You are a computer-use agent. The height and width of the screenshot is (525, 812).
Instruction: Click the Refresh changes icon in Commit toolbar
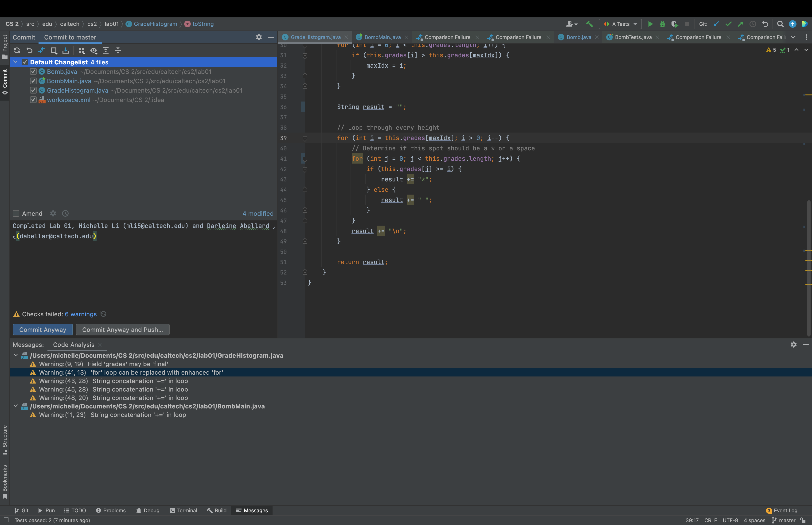(x=17, y=51)
